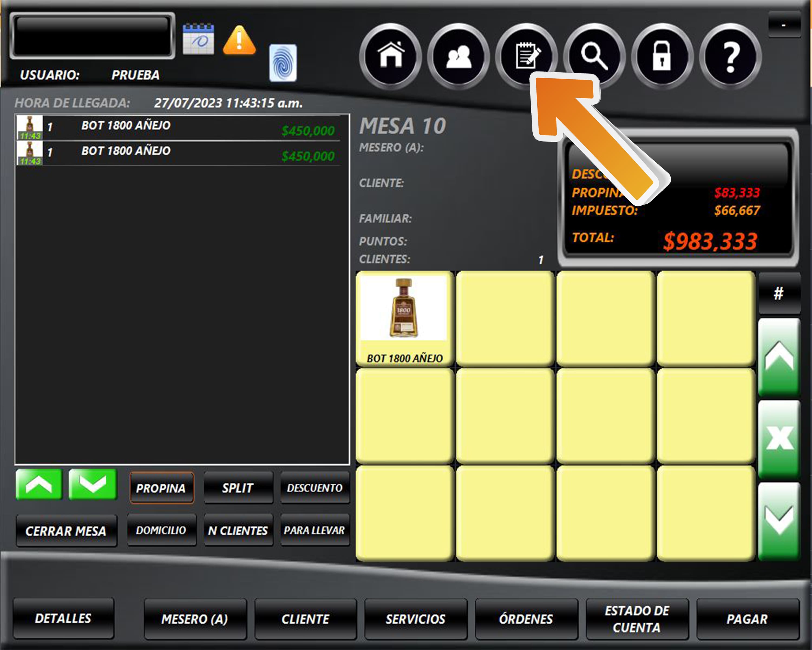Screen dimensions: 812x650
Task: Open ESTADO DE CUENTA
Action: pos(637,619)
